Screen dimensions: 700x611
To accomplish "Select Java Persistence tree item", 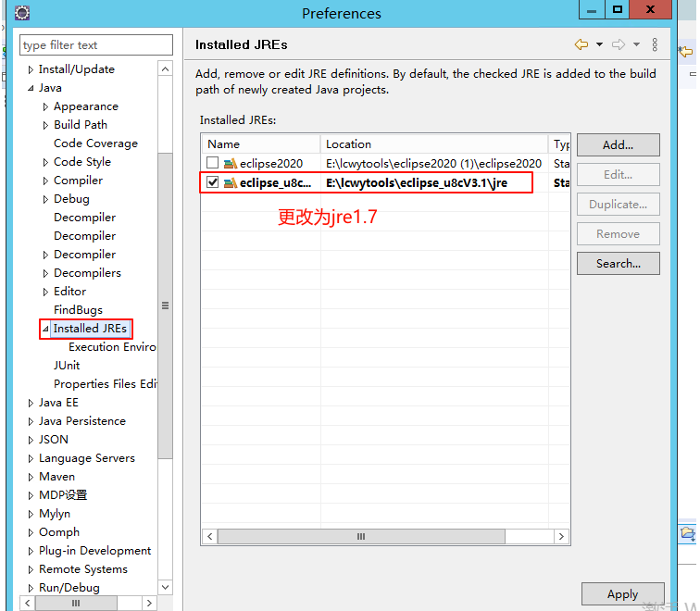I will point(82,421).
